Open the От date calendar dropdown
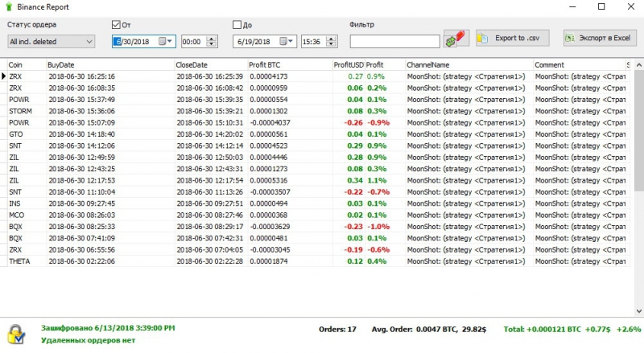Viewport: 644px width, 353px height. point(166,42)
